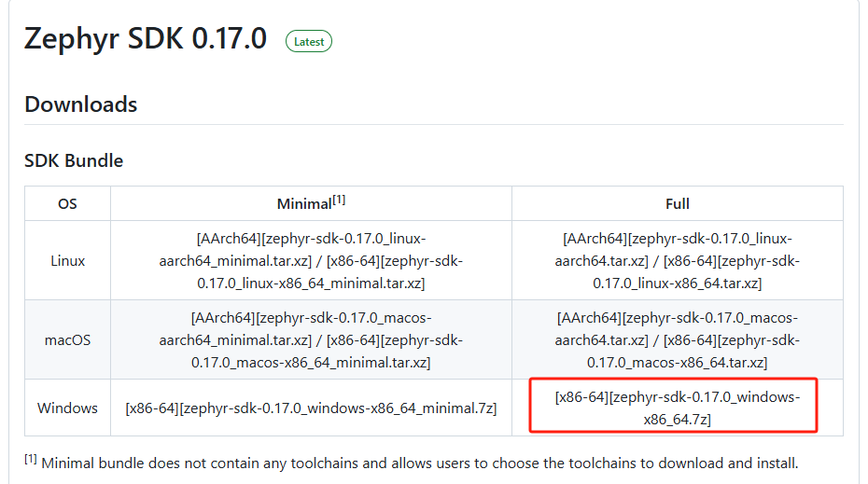
Task: Download the highlighted Windows full 7z bundle
Action: click(677, 408)
